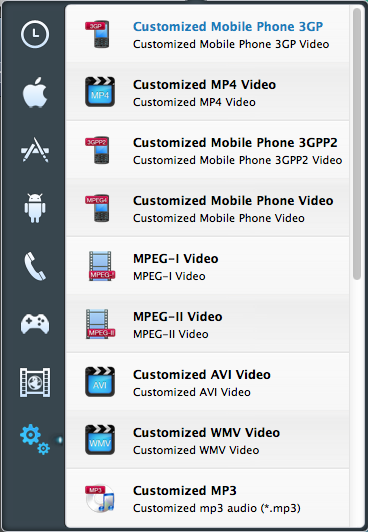The image size is (368, 532).
Task: Click the AVI clapperboard icon
Action: 100,382
